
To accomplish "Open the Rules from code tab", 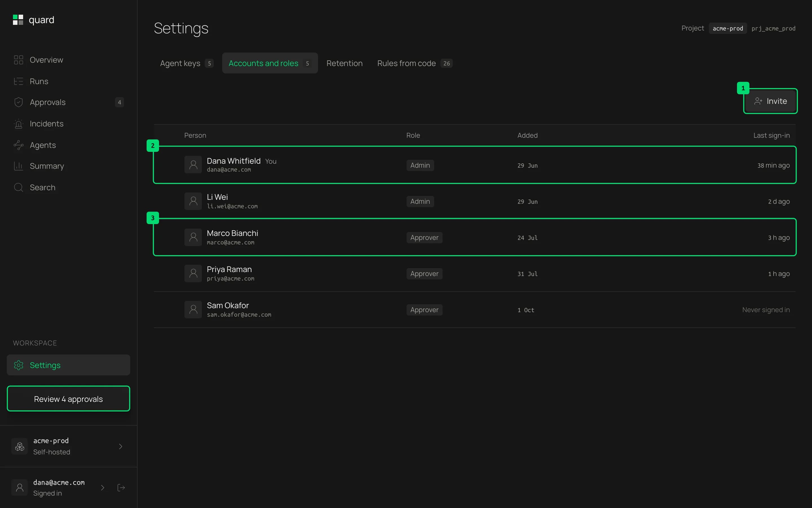I will [415, 63].
